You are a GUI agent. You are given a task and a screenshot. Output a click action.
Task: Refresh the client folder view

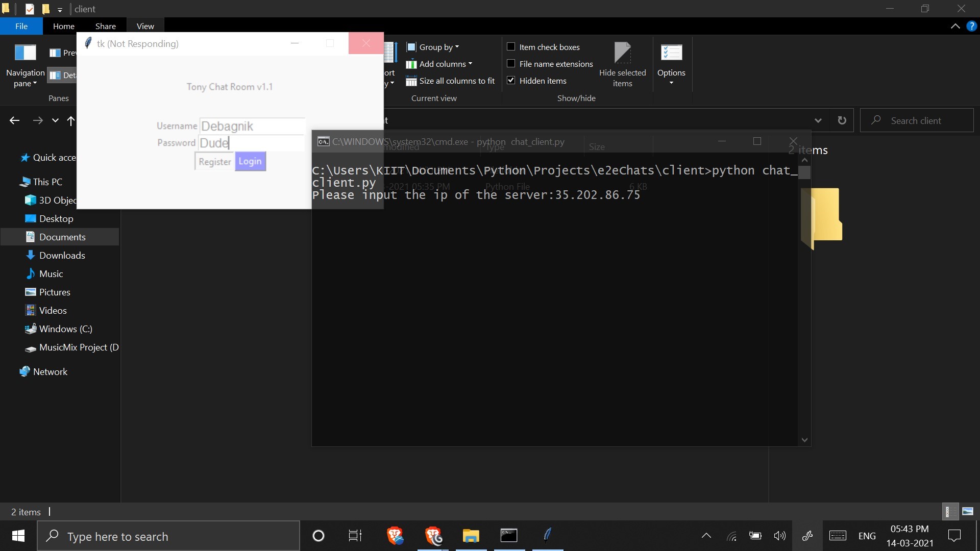tap(842, 120)
